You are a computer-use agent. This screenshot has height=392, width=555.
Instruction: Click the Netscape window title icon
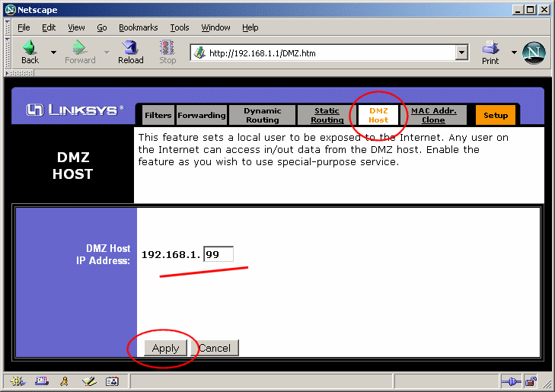[11, 10]
